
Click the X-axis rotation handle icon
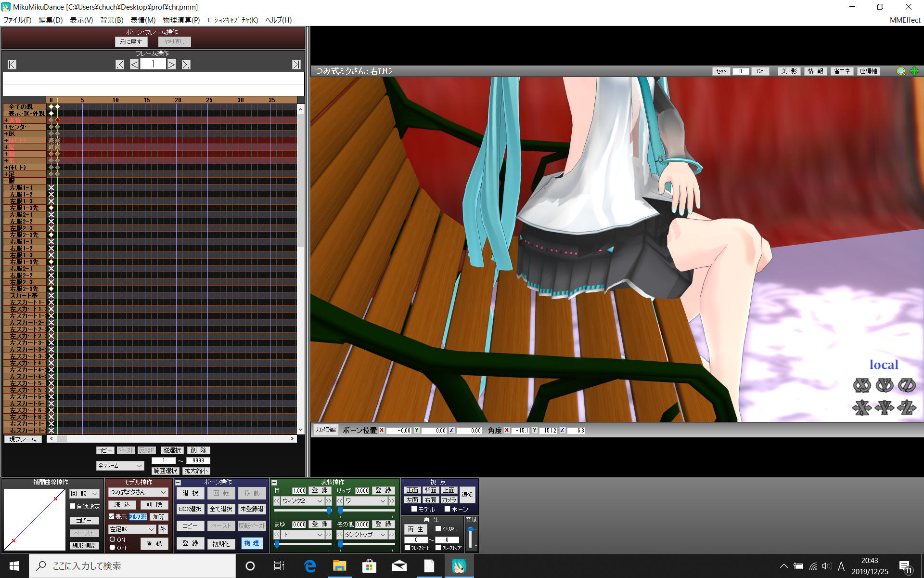pyautogui.click(x=862, y=385)
